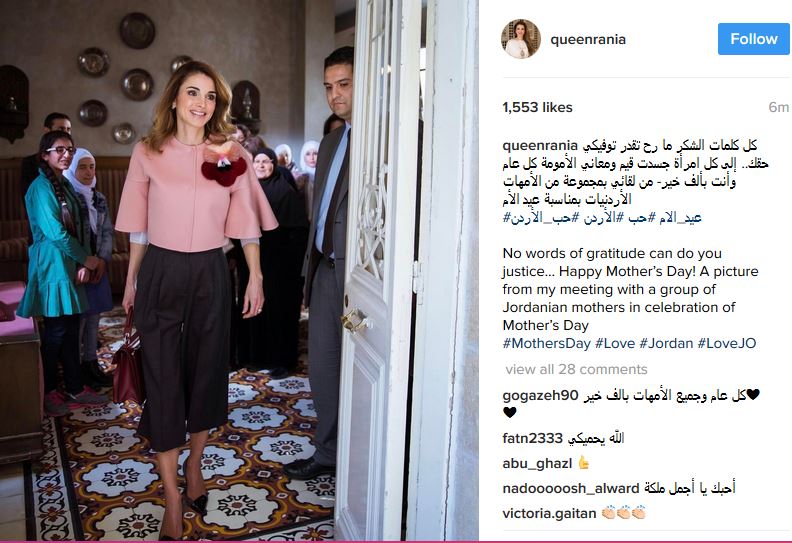This screenshot has width=792, height=543.
Task: Open the 6m post timestamp
Action: pyautogui.click(x=778, y=107)
